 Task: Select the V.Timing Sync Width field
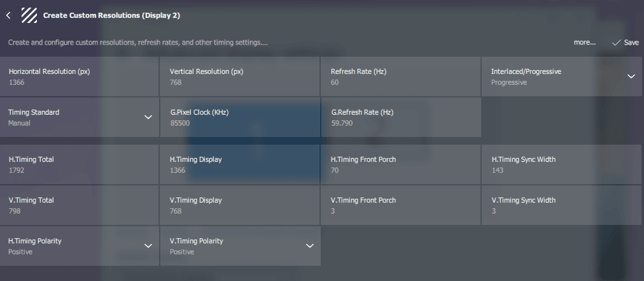point(561,205)
